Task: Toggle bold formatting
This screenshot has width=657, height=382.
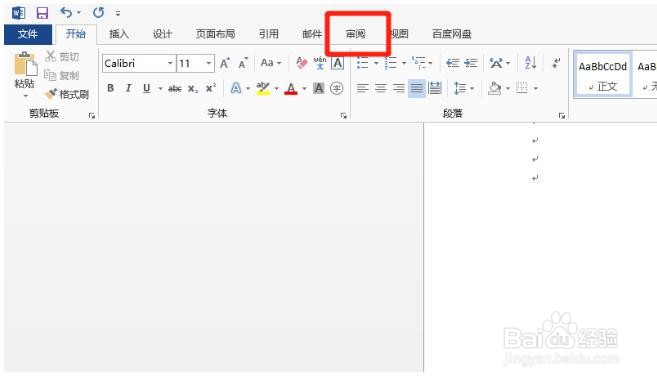Action: pyautogui.click(x=110, y=88)
